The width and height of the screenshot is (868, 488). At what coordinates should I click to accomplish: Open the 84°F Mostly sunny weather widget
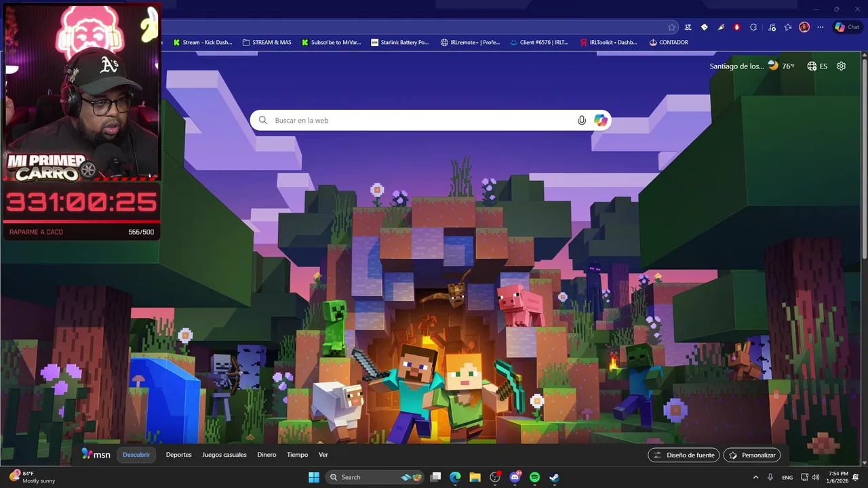tap(33, 477)
